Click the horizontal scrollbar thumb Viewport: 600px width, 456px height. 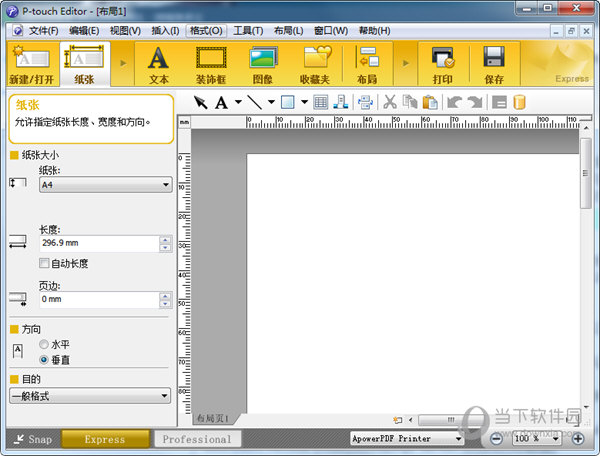(452, 420)
